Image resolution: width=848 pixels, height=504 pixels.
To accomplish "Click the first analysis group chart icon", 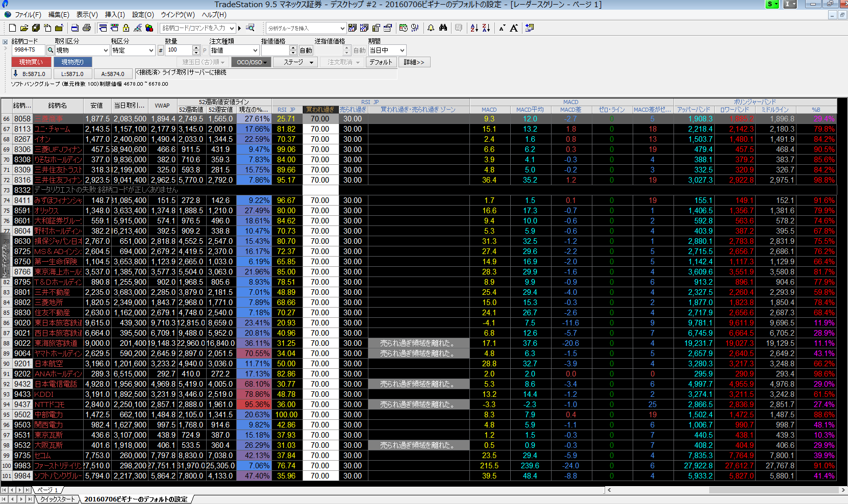I will (353, 28).
